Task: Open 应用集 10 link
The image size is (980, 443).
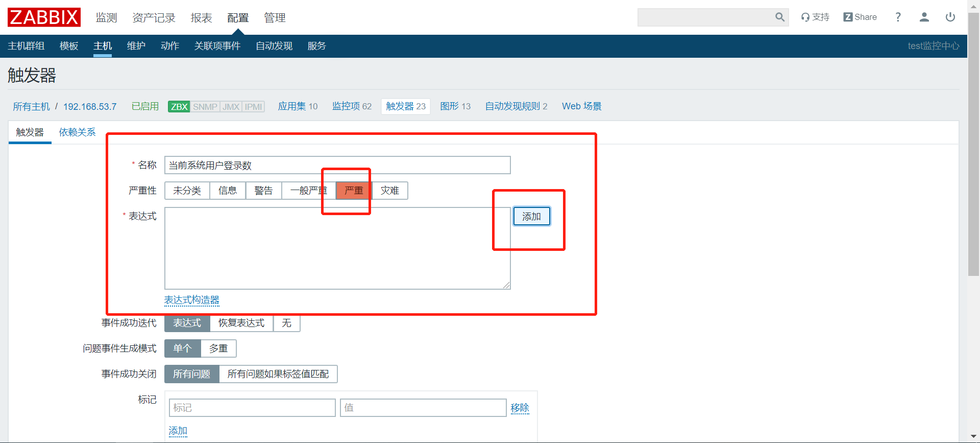Action: [x=298, y=106]
